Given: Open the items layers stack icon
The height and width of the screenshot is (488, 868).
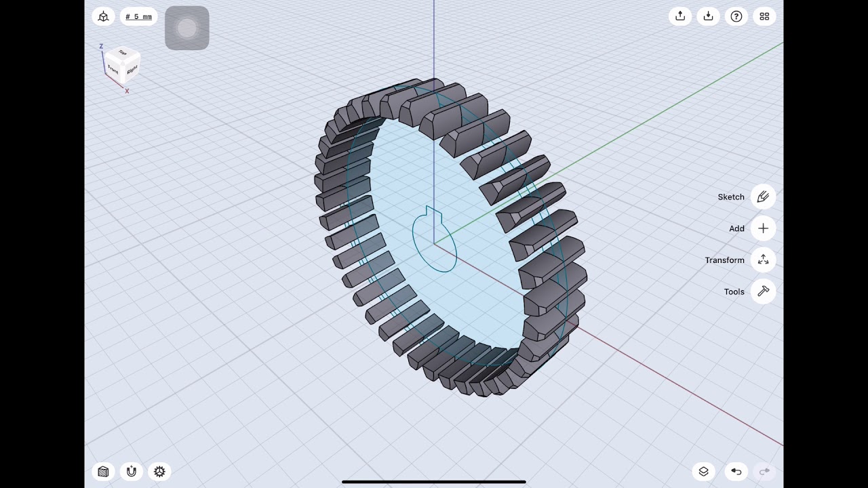Looking at the screenshot, I should click(703, 472).
